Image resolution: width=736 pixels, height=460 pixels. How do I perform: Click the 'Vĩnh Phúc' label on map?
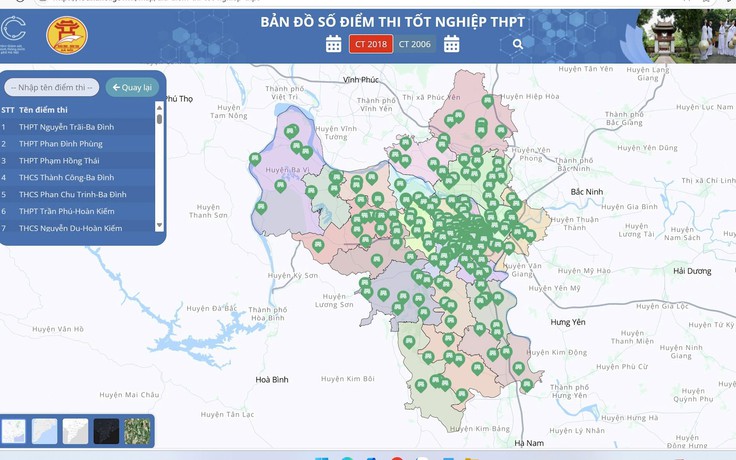(360, 79)
